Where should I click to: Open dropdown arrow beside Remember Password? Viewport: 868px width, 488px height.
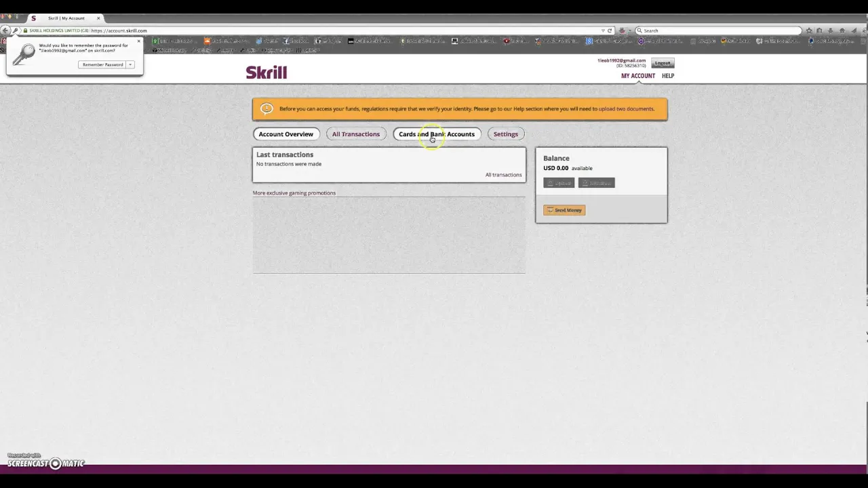coord(130,64)
